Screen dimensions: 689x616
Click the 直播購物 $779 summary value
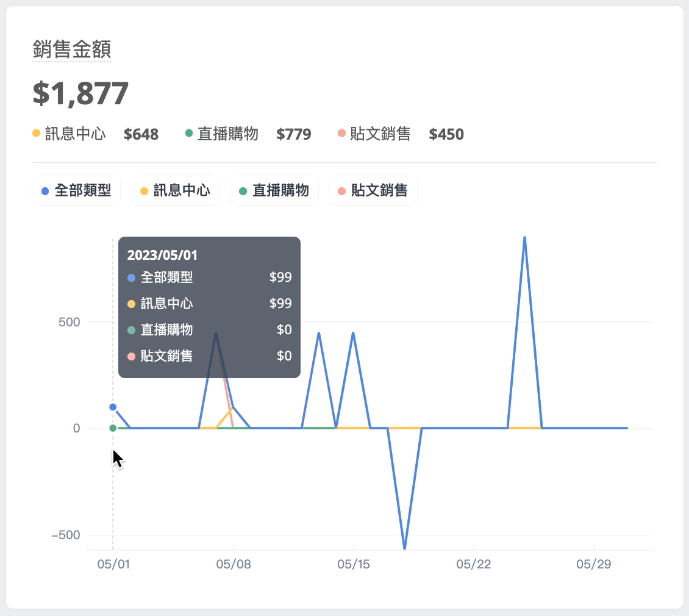[293, 134]
